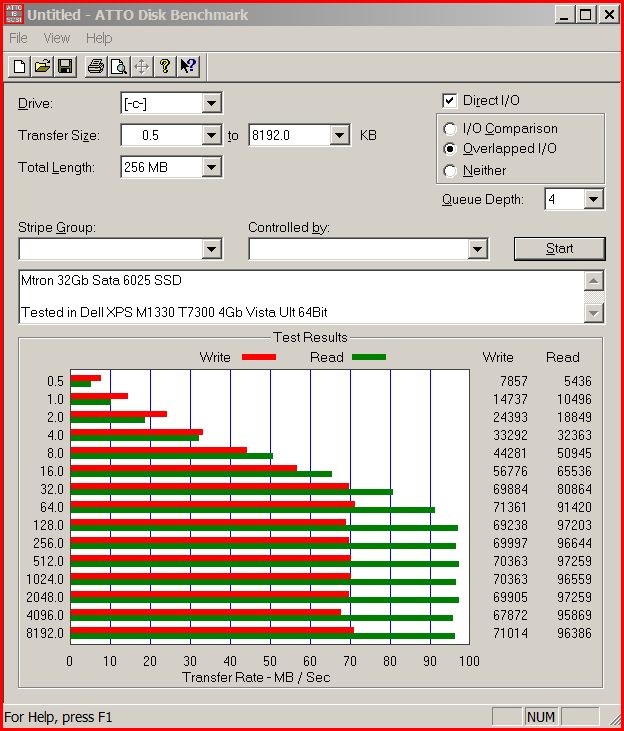Click the read value 91420
Screen dimensions: 624x731
[574, 507]
